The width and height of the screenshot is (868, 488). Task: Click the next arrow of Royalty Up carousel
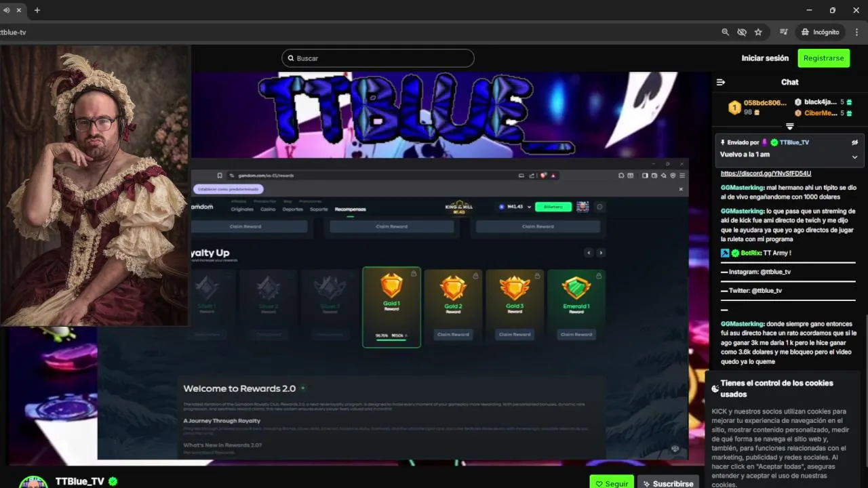click(601, 253)
